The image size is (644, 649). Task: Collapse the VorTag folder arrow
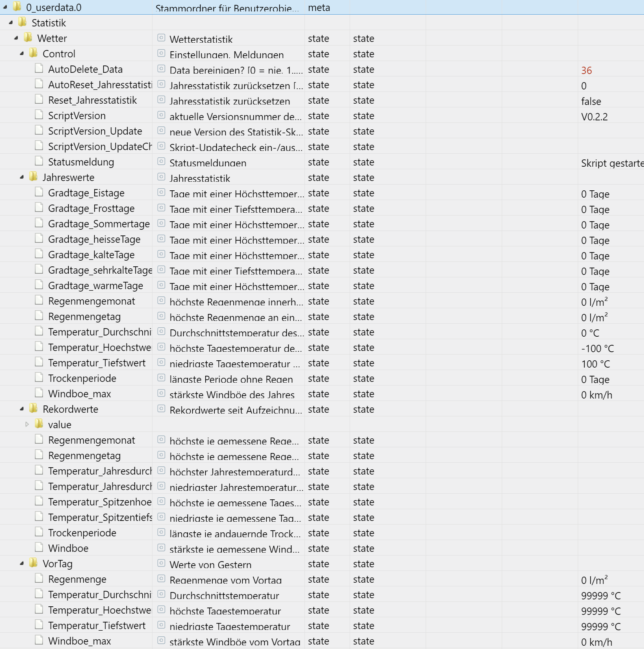[22, 563]
